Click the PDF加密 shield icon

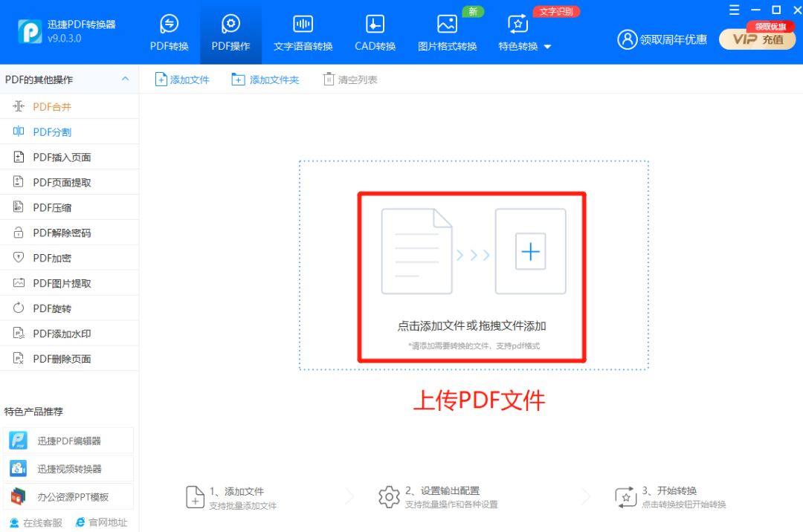click(19, 257)
